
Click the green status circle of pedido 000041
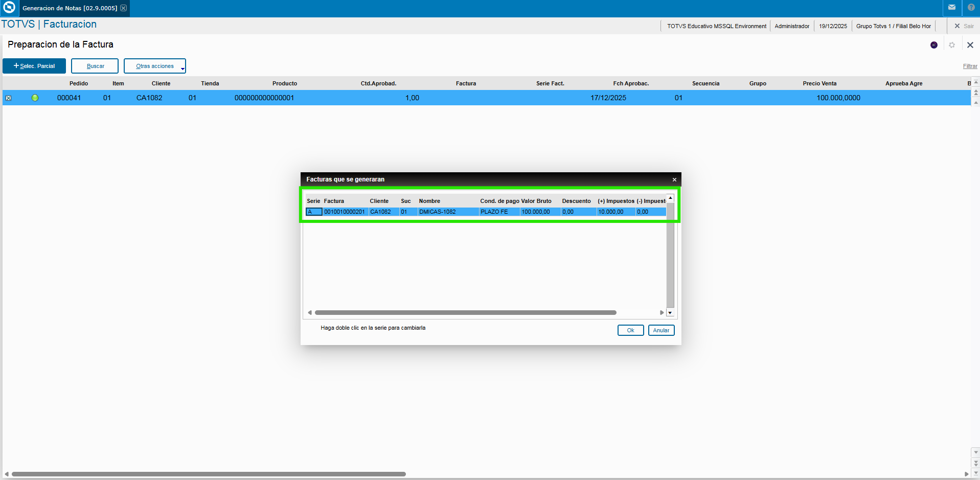click(x=35, y=98)
